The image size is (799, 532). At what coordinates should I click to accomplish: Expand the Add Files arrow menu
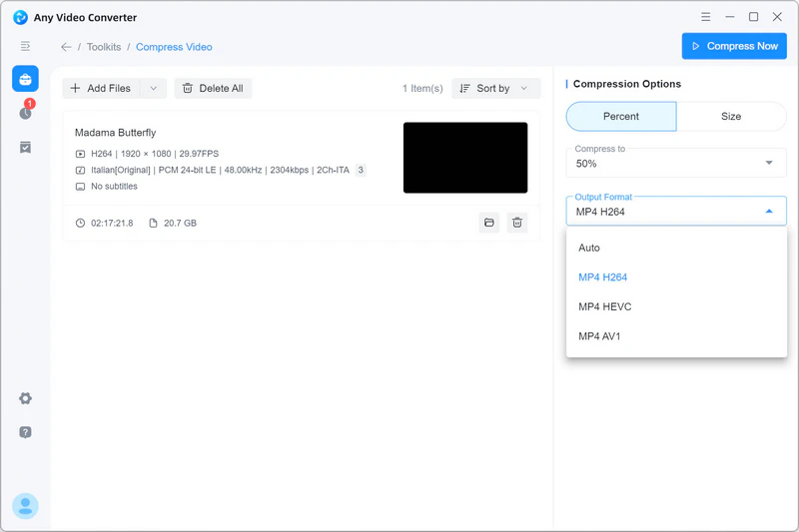153,89
